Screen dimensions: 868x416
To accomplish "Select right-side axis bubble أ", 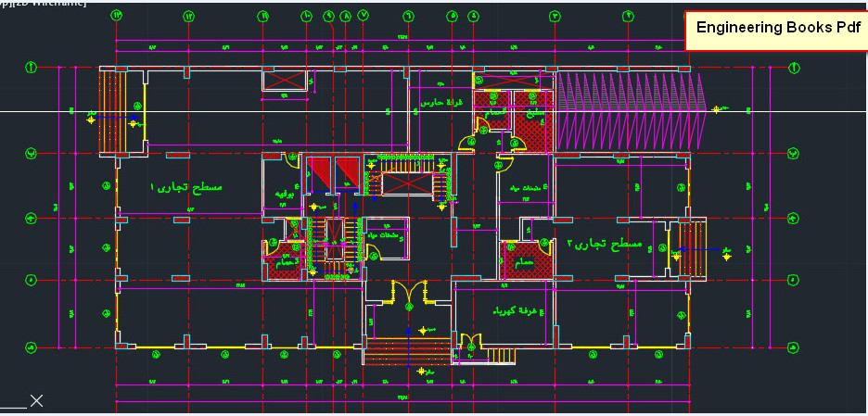I will [x=794, y=68].
